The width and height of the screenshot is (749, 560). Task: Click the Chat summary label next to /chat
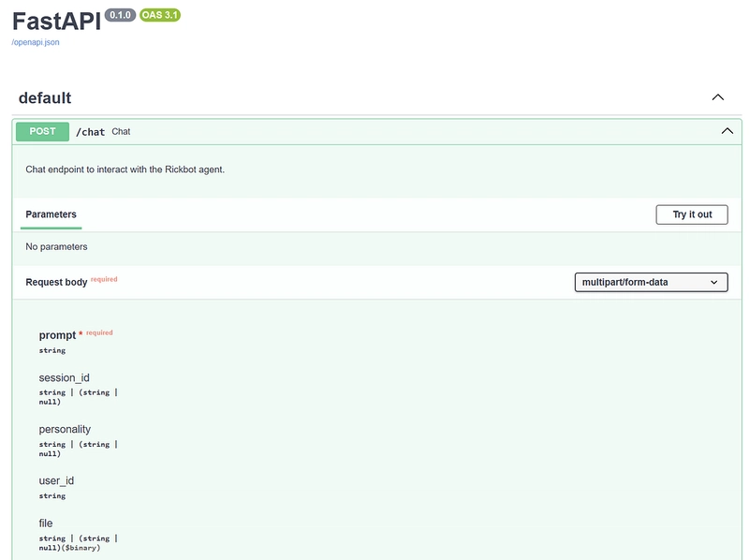click(121, 132)
